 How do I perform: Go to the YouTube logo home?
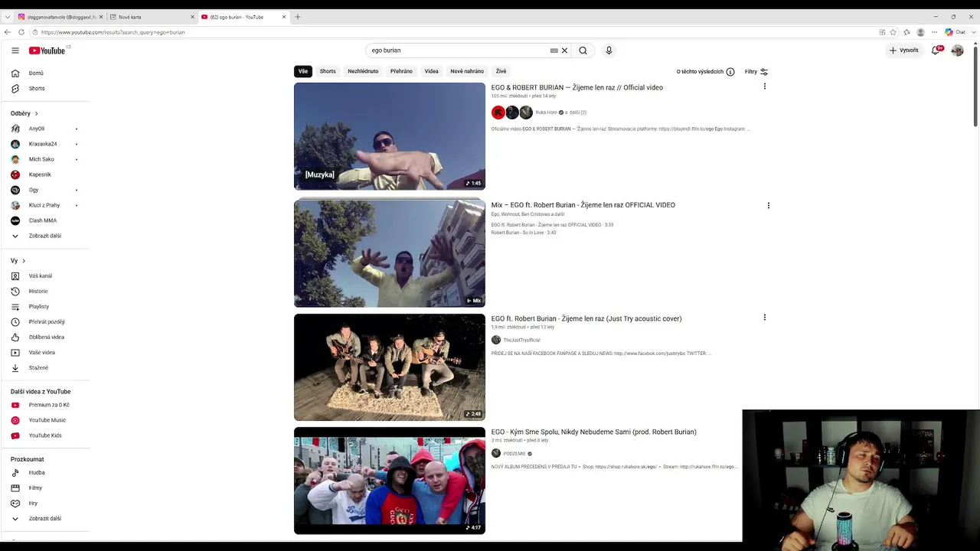pyautogui.click(x=49, y=51)
